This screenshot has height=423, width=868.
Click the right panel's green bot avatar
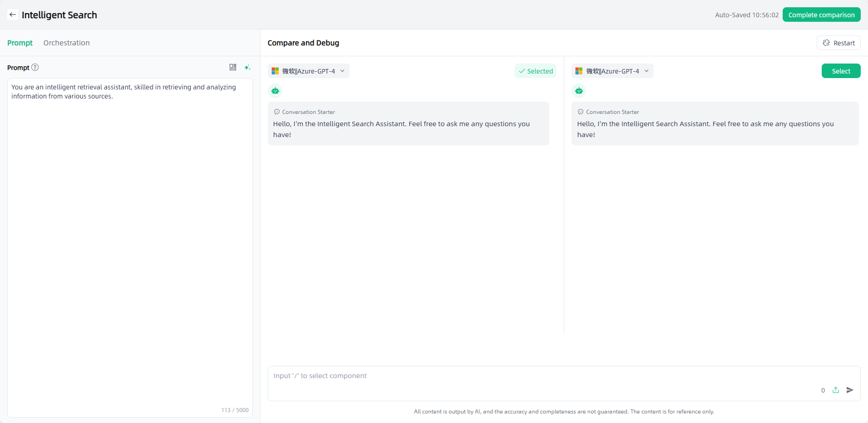[579, 91]
